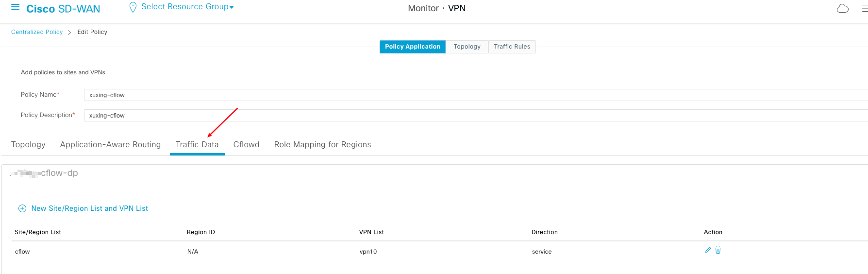Open the top-right list menu icon
868x274 pixels.
pyautogui.click(x=864, y=8)
